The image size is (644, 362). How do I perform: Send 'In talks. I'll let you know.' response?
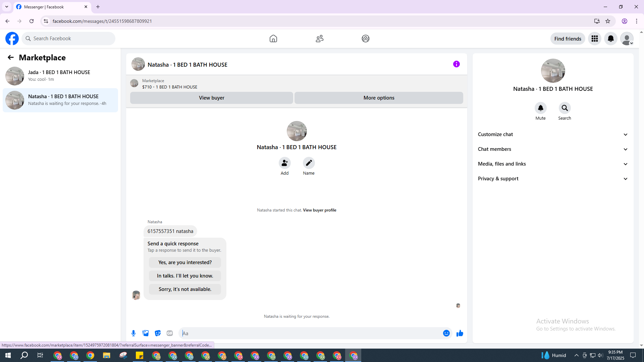pos(185,276)
